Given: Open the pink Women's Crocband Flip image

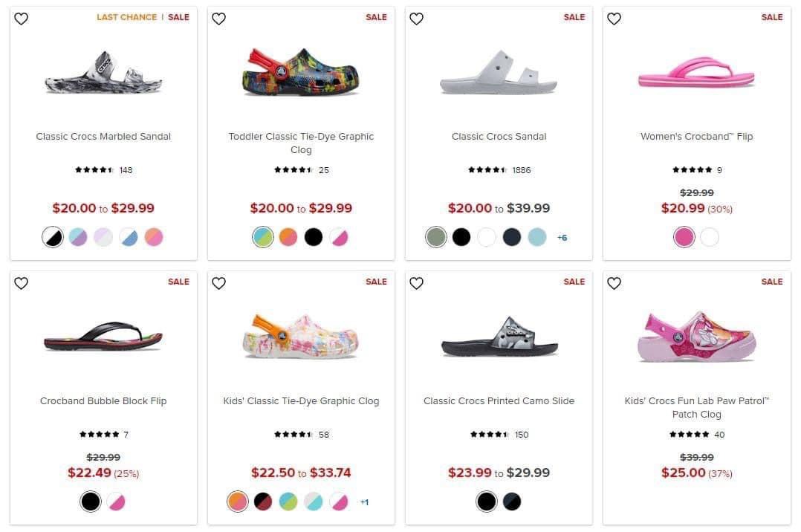Looking at the screenshot, I should pyautogui.click(x=696, y=74).
